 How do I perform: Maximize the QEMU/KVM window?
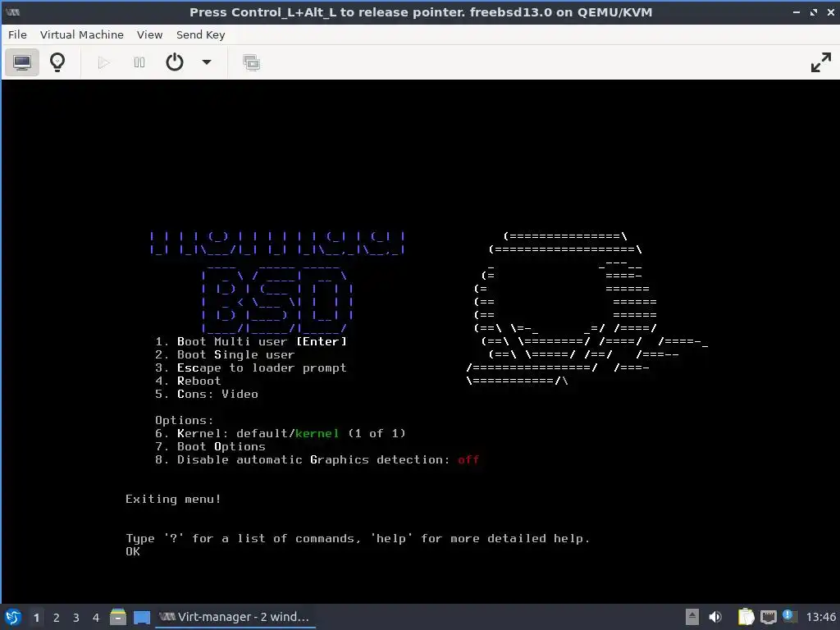pos(814,12)
